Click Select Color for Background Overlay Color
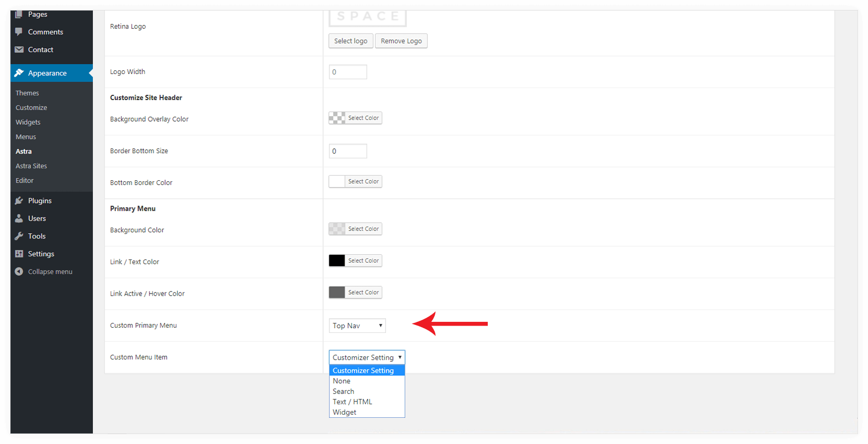 (x=363, y=118)
